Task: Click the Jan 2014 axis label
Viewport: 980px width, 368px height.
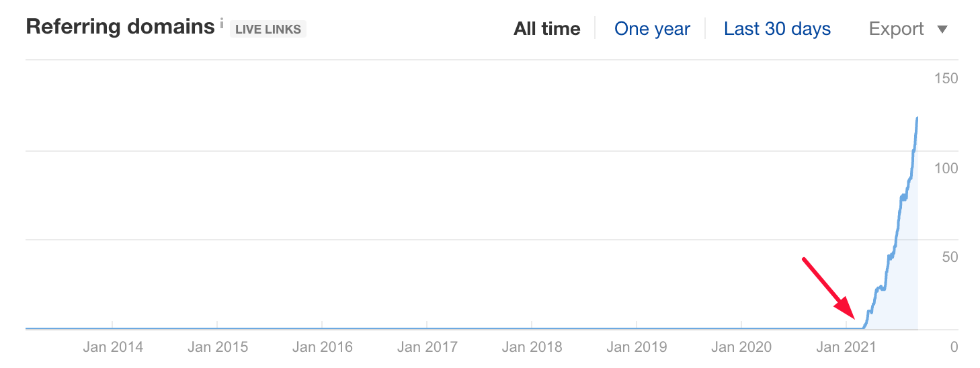Action: tap(113, 347)
